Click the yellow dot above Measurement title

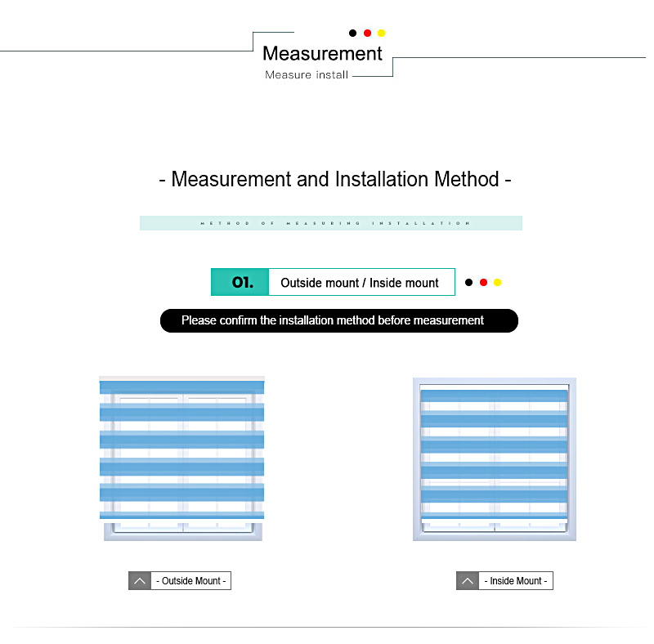pos(381,34)
